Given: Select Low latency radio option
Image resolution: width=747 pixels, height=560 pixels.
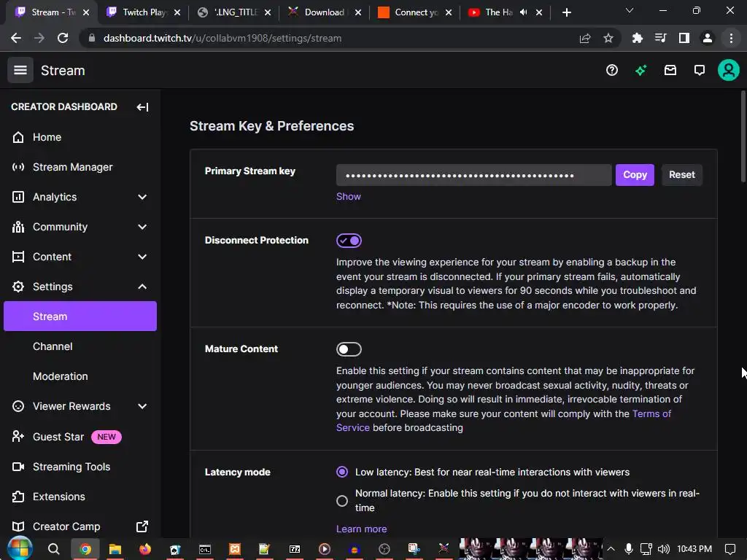Looking at the screenshot, I should point(341,472).
